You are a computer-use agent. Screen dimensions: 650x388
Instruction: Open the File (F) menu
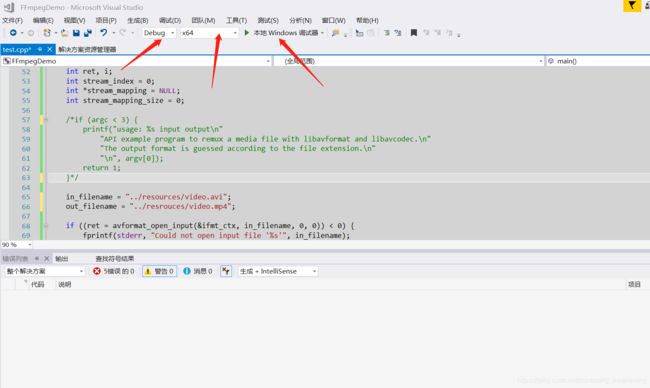pos(12,20)
